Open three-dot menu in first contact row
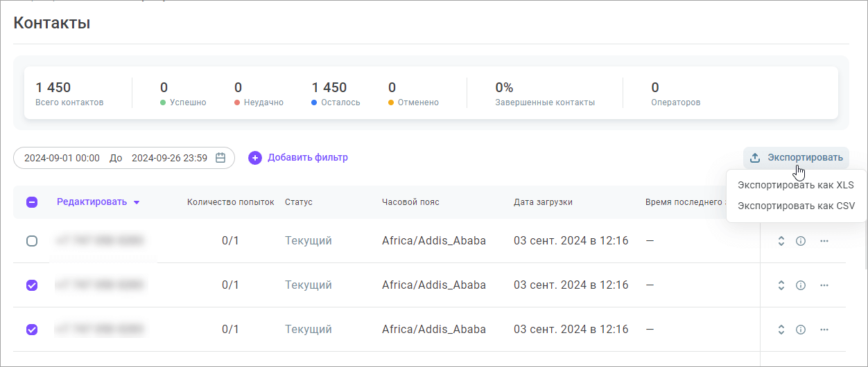The width and height of the screenshot is (868, 367). click(x=824, y=241)
